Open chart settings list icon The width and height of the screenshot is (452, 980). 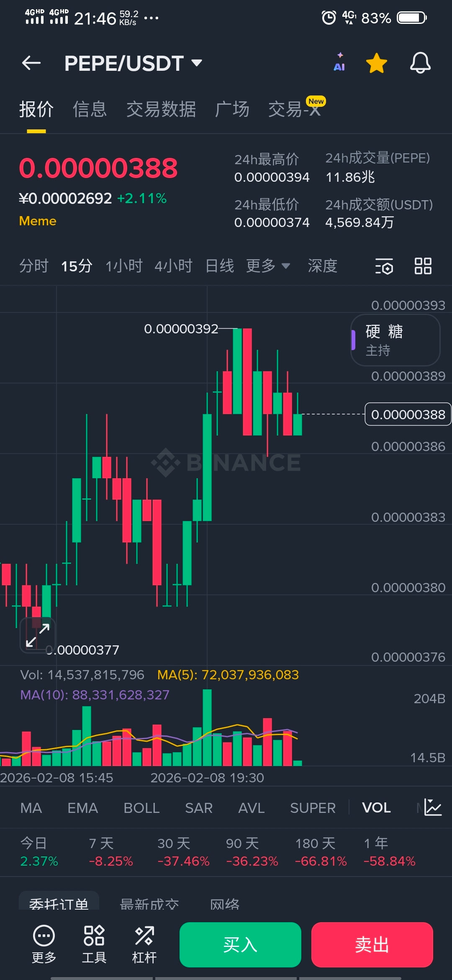click(384, 266)
